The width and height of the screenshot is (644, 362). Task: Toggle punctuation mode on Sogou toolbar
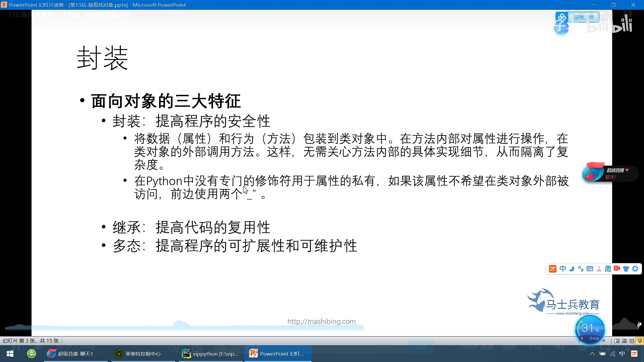tap(581, 269)
